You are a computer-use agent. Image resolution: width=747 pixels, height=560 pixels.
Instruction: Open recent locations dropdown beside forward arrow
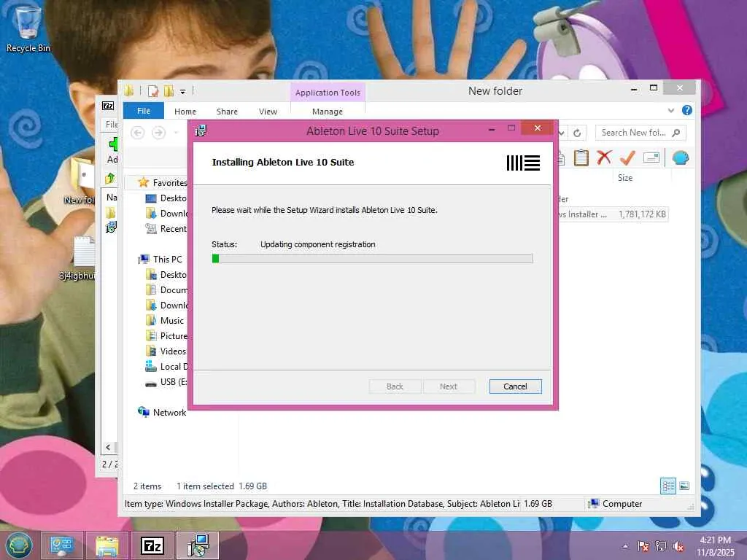tap(176, 133)
